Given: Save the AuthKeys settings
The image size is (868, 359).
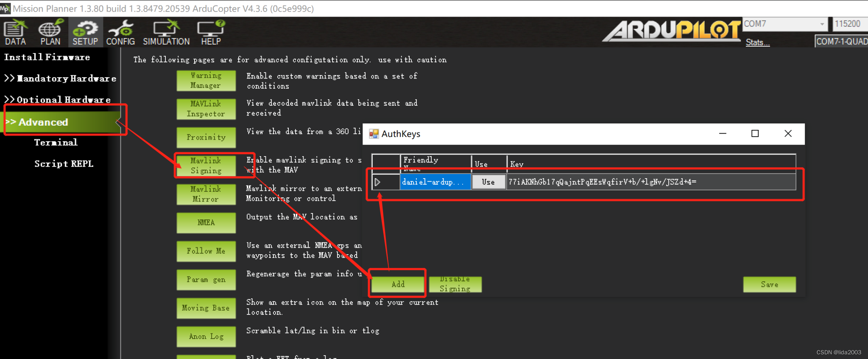Looking at the screenshot, I should point(769,284).
